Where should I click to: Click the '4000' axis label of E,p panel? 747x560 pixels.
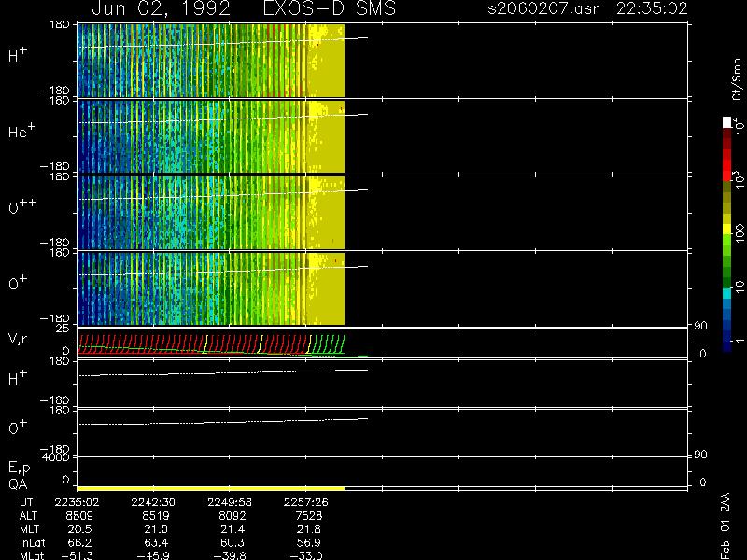tap(56, 457)
